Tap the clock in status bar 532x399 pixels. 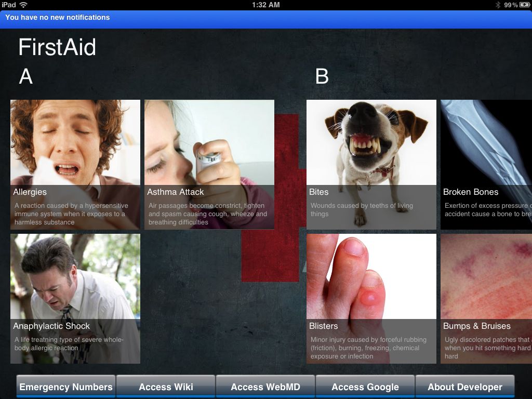[x=265, y=5]
